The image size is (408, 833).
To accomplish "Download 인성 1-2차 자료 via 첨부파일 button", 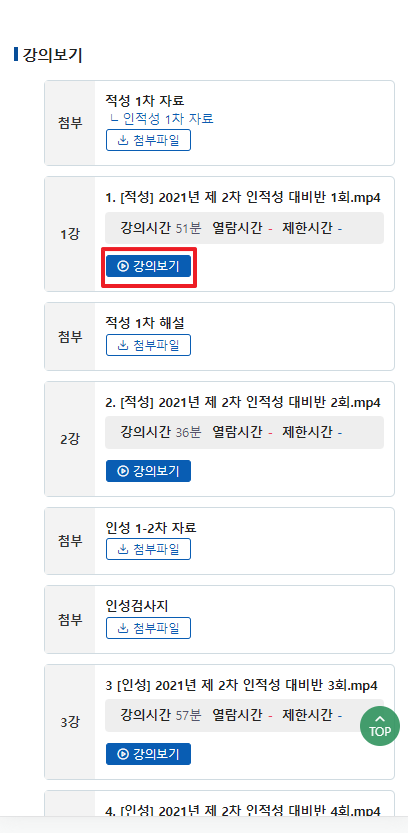I will (x=148, y=549).
